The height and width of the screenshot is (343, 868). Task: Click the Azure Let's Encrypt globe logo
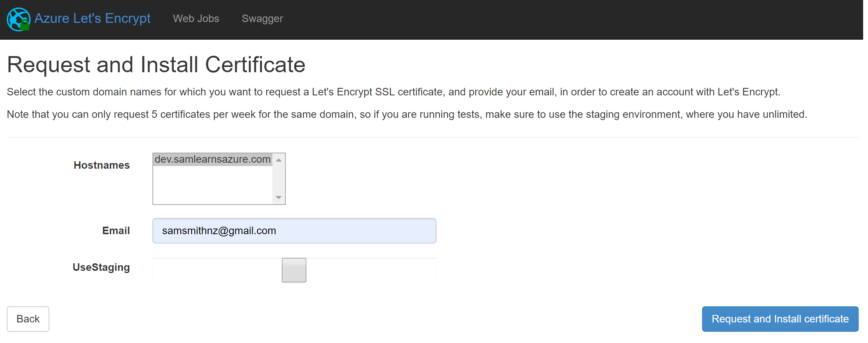[18, 19]
